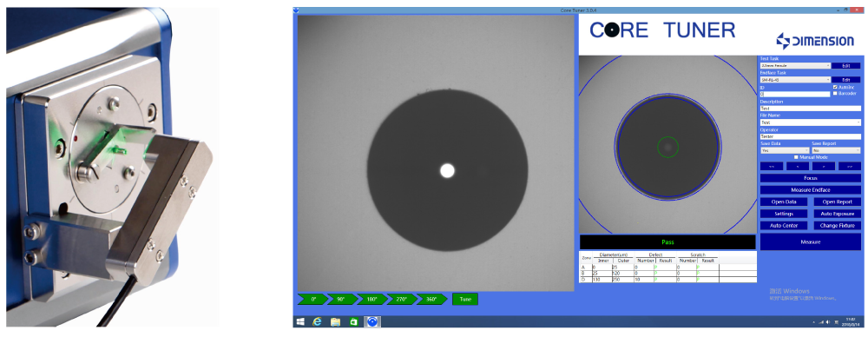Open the Windows Start button

pyautogui.click(x=300, y=321)
